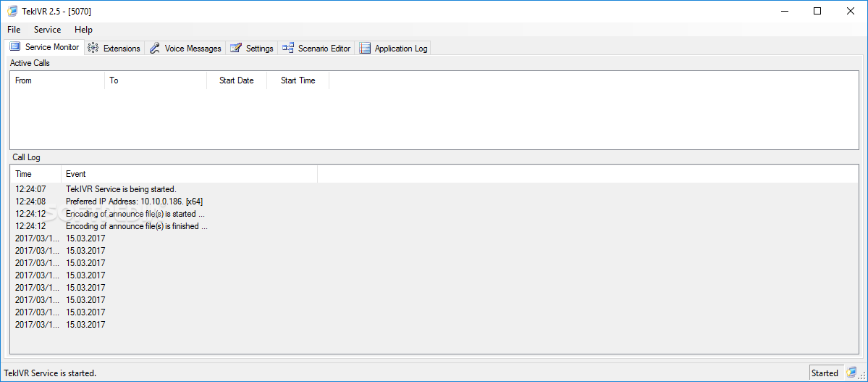Open the Help menu
This screenshot has height=382, width=868.
[x=83, y=30]
